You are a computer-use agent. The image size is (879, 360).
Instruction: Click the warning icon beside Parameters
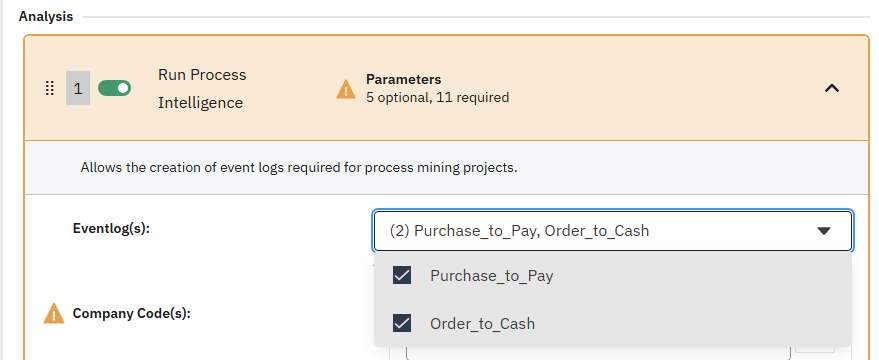(x=346, y=89)
